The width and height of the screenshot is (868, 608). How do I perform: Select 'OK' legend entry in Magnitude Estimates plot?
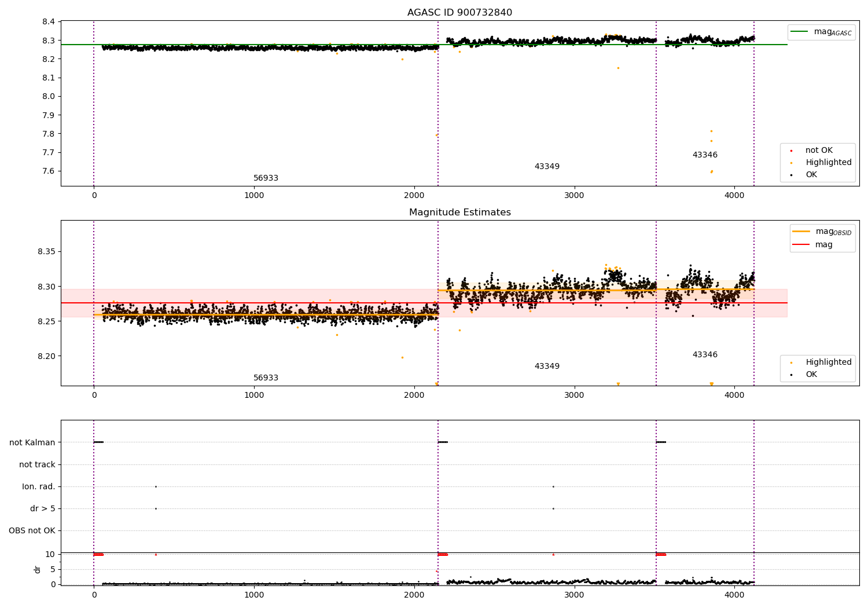click(811, 374)
